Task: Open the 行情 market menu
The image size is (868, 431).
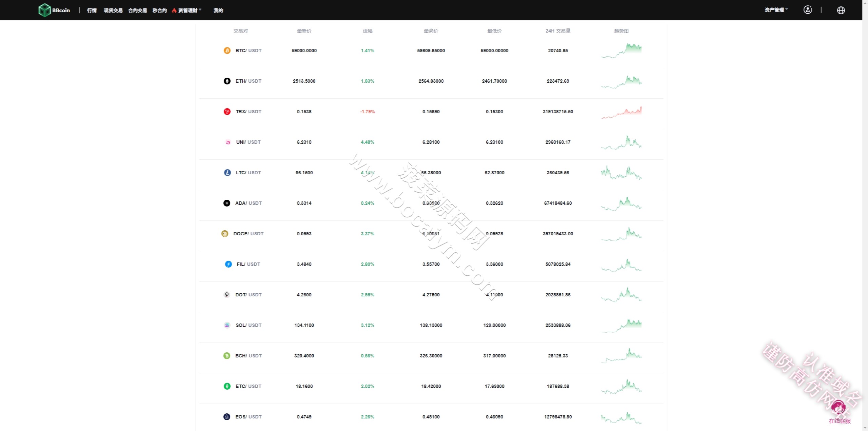Action: [92, 11]
